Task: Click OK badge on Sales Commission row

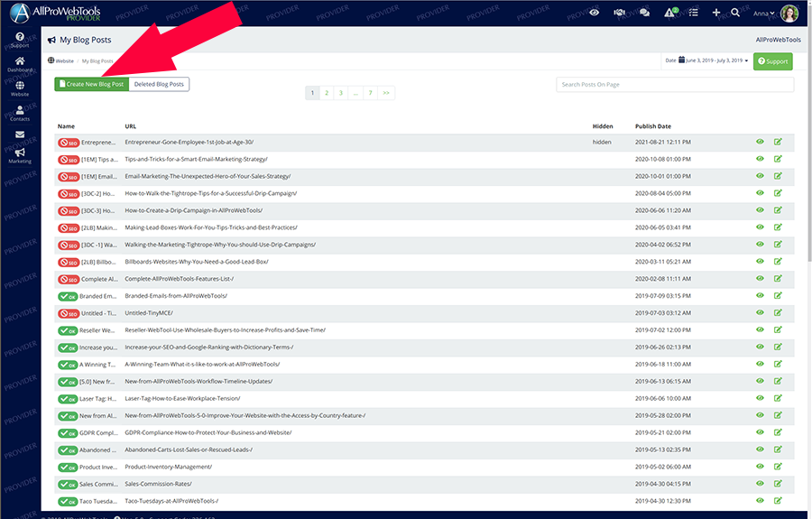Action: [x=68, y=485]
